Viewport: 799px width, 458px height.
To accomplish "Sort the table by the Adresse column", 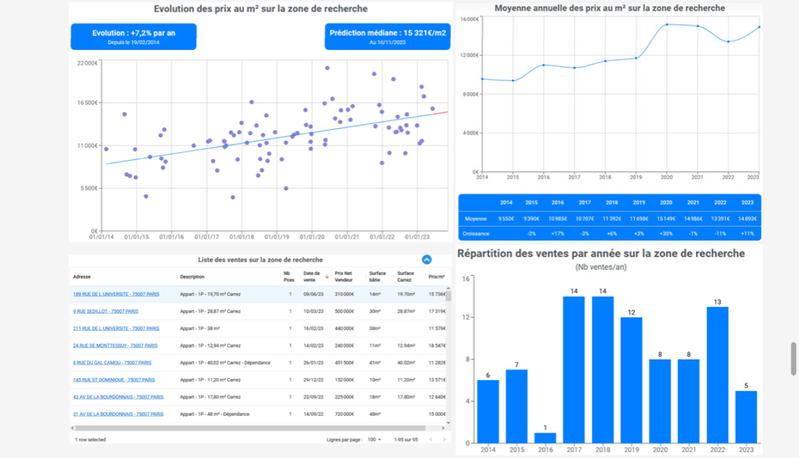I will 82,276.
